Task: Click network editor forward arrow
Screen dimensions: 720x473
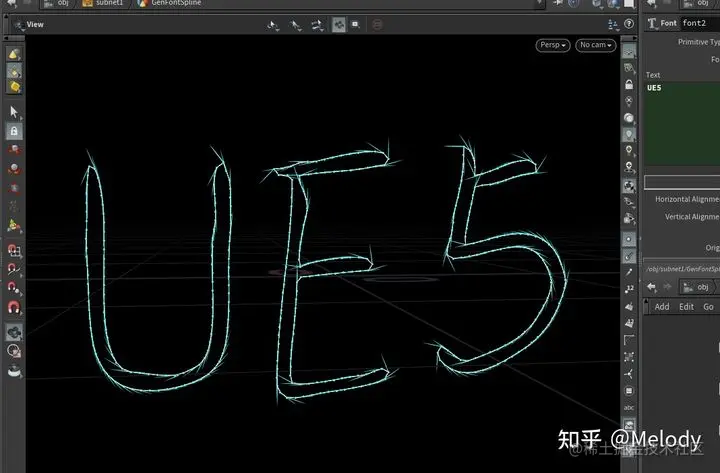Action: pyautogui.click(x=667, y=287)
